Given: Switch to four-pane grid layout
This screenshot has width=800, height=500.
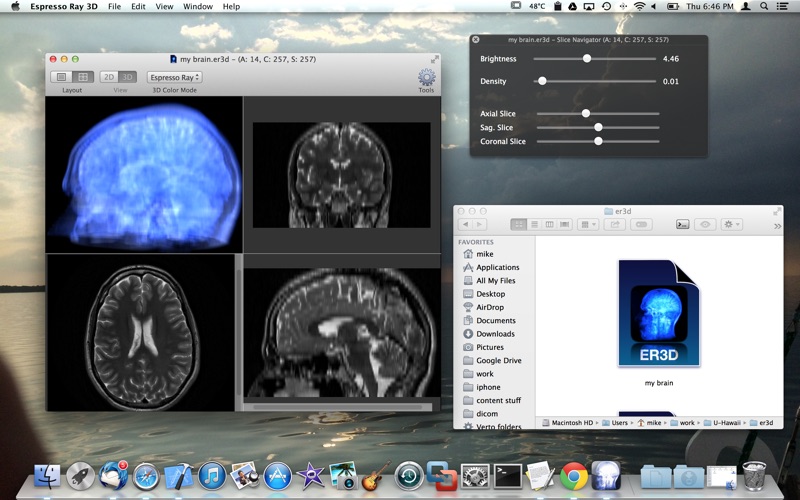Looking at the screenshot, I should point(83,77).
